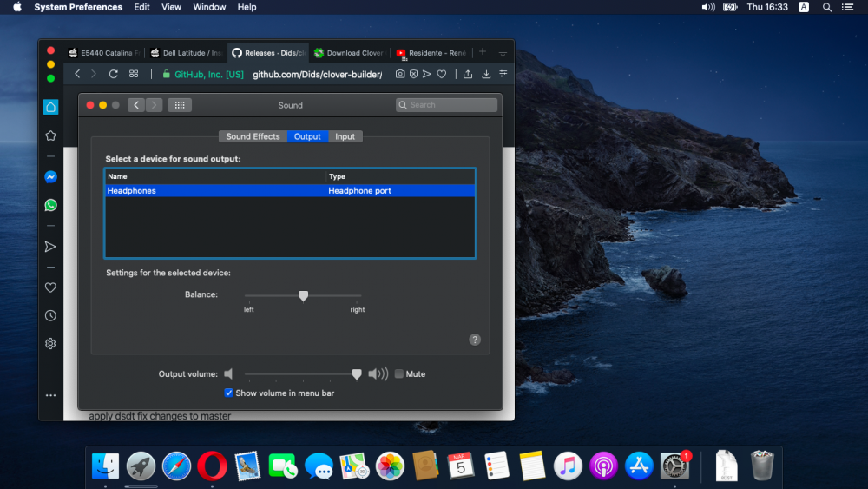Viewport: 868px width, 489px height.
Task: Reload the page in Opera
Action: (x=113, y=75)
